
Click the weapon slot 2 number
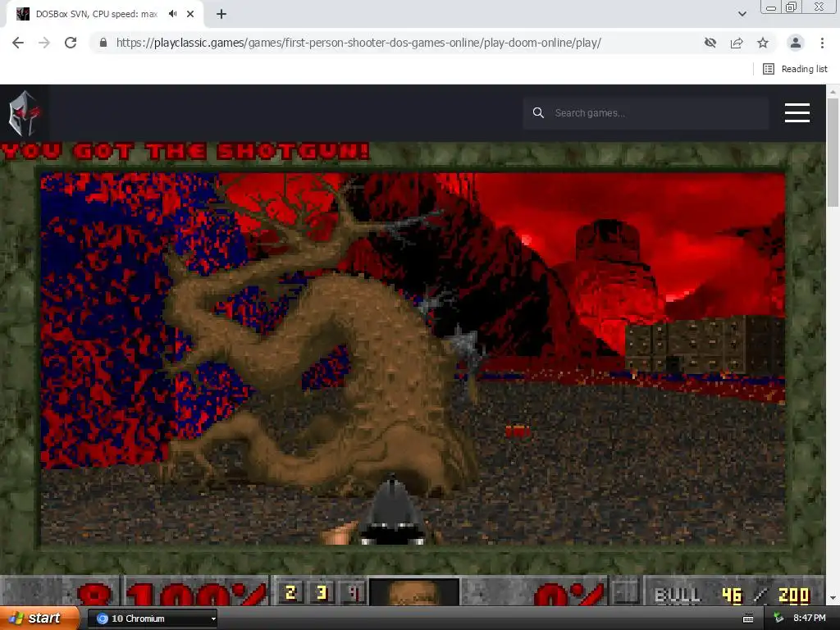290,592
